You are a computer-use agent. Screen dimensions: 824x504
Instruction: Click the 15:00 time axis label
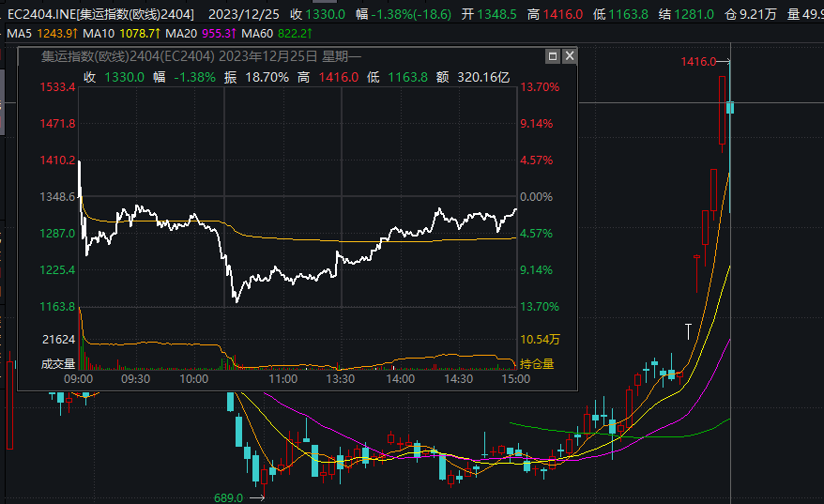click(515, 379)
